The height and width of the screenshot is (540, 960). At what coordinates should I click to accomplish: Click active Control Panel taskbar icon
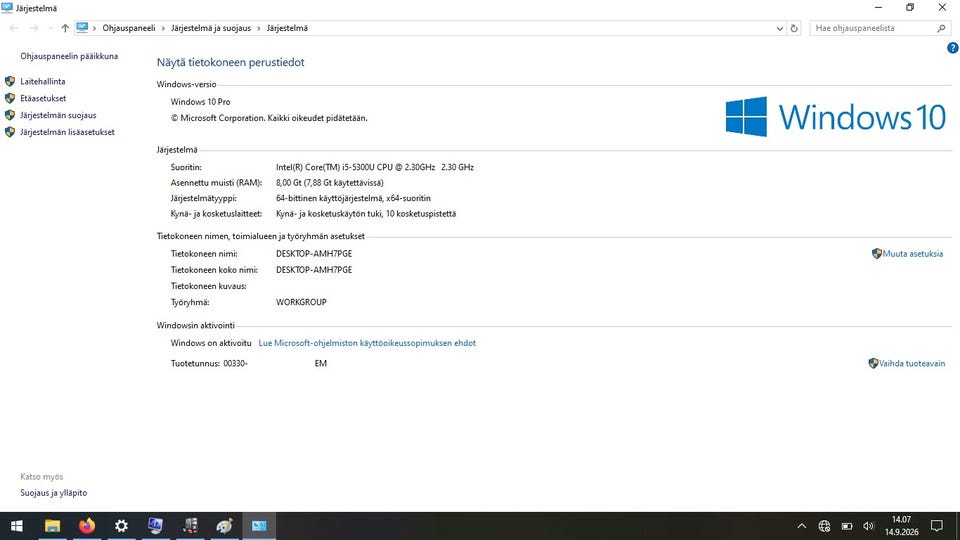click(260, 526)
